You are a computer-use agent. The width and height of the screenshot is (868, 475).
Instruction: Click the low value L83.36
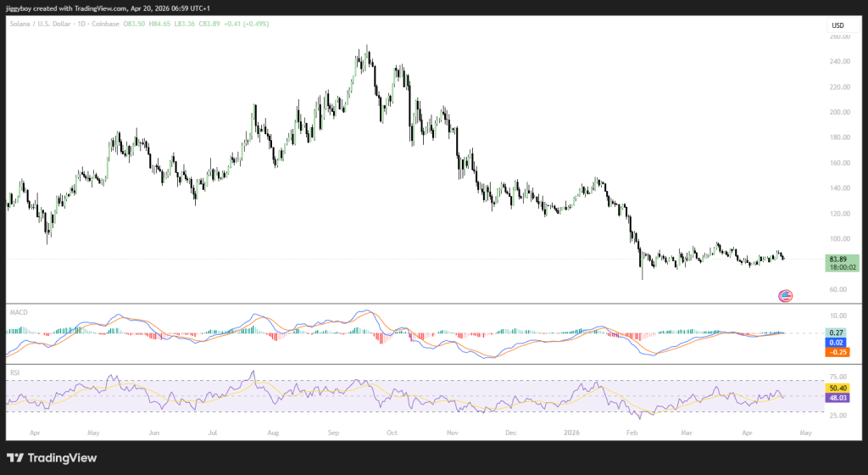184,24
